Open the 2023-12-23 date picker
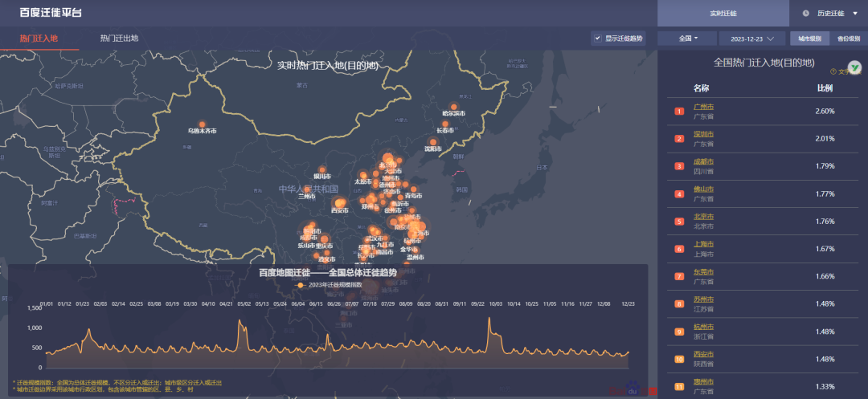 pos(751,39)
